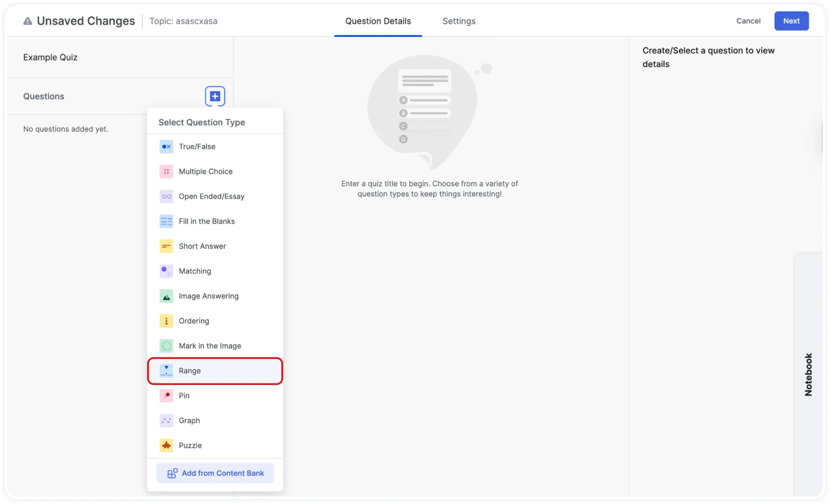Click the Graph question type icon
The image size is (830, 504).
(x=166, y=421)
